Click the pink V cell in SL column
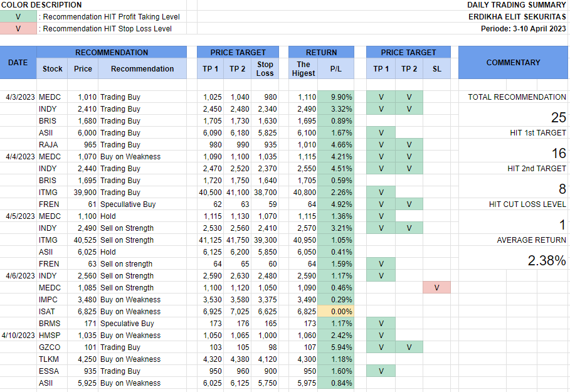 (x=436, y=288)
